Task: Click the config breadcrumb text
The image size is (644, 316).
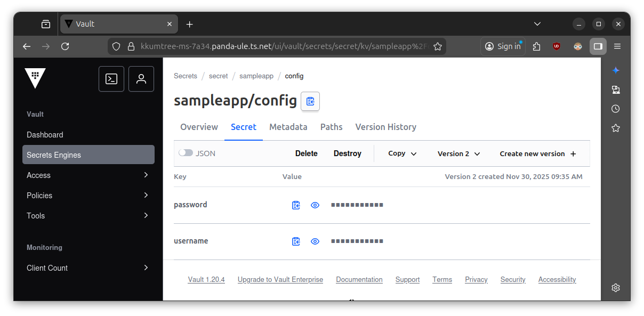Action: click(x=294, y=76)
